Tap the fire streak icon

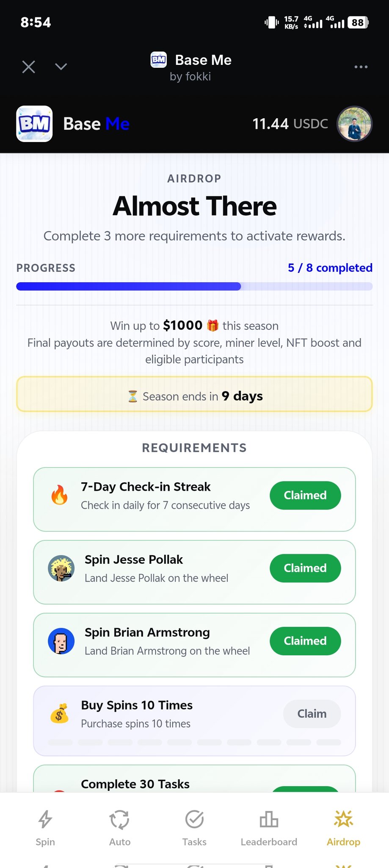(x=59, y=495)
